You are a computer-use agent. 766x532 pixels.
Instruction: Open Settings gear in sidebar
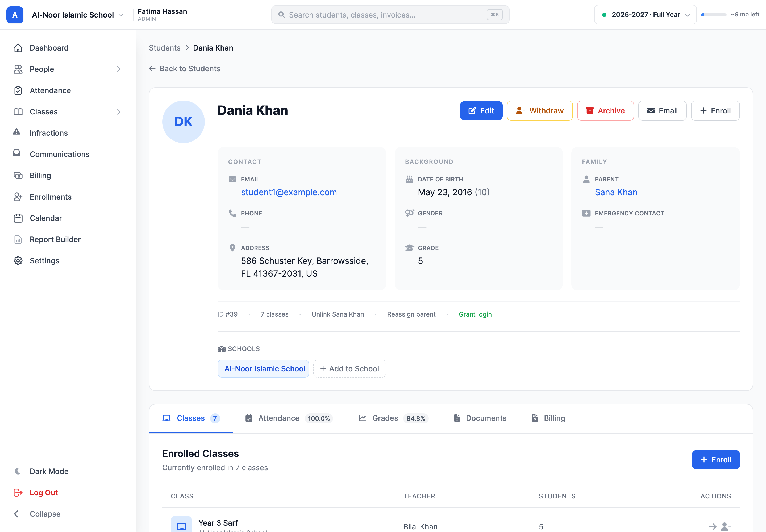click(18, 261)
